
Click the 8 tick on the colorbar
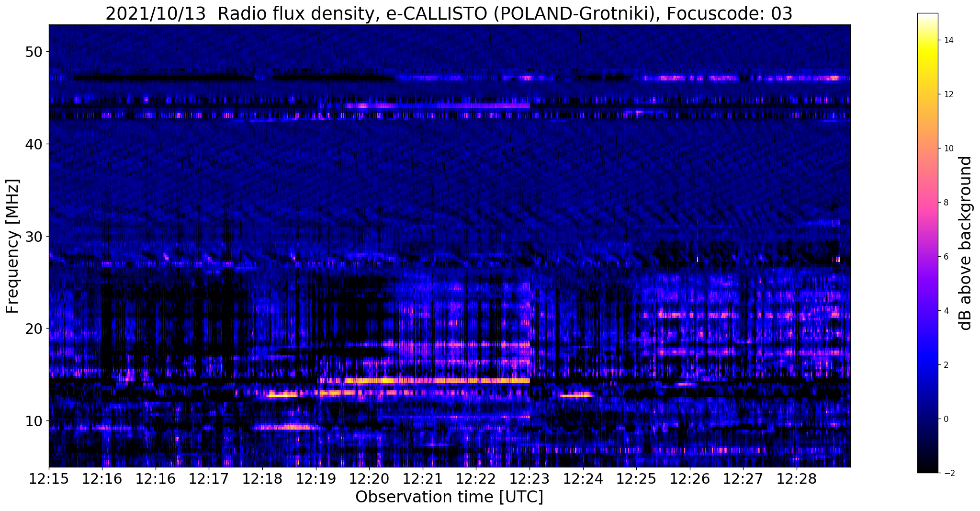[946, 203]
